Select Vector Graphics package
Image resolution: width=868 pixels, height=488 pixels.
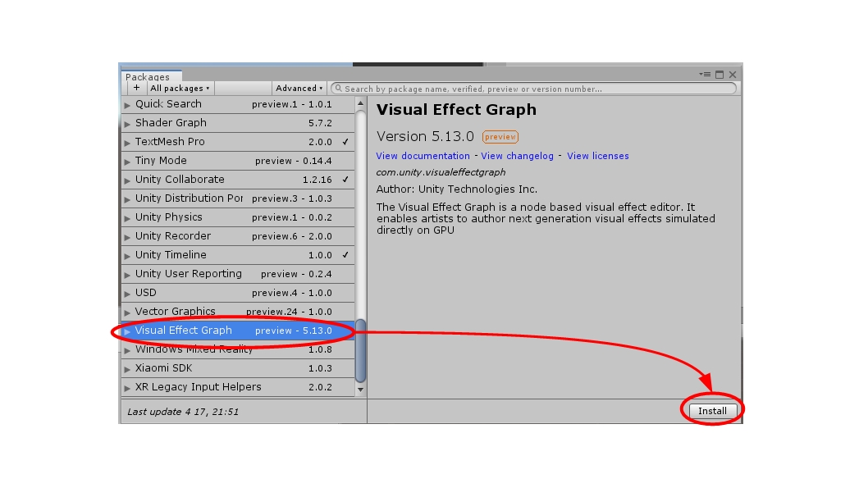238,312
